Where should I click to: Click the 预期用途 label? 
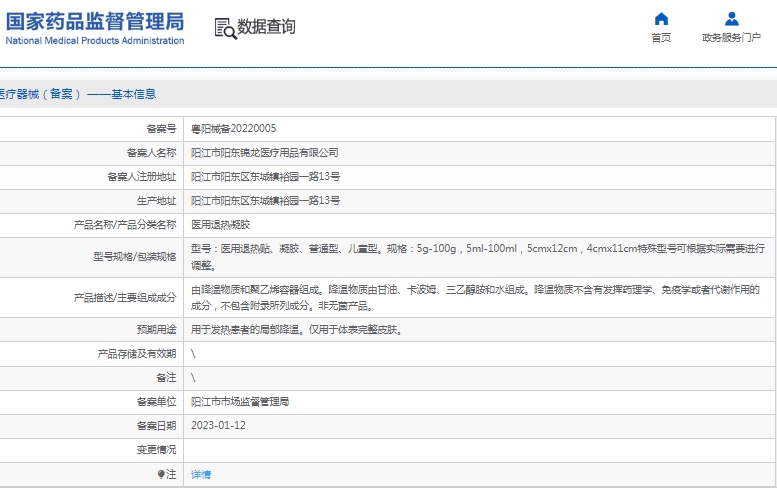[157, 330]
